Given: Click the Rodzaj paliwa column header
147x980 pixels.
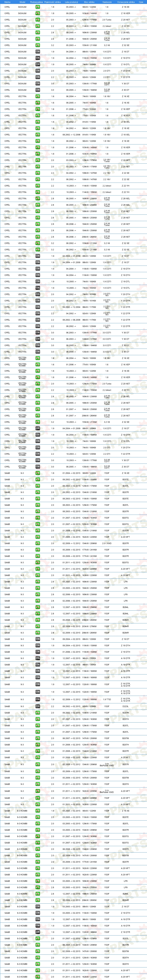Looking at the screenshot, I should click(36, 2).
